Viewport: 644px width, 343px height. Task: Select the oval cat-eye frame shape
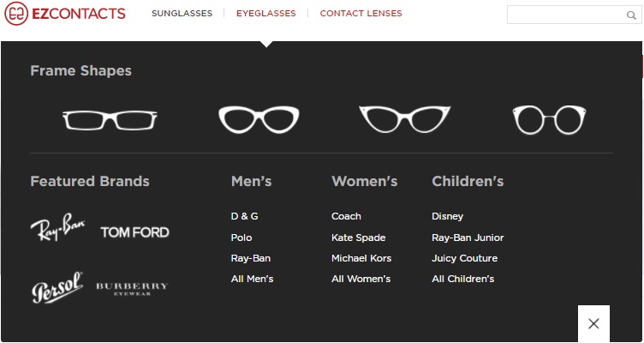pyautogui.click(x=259, y=120)
